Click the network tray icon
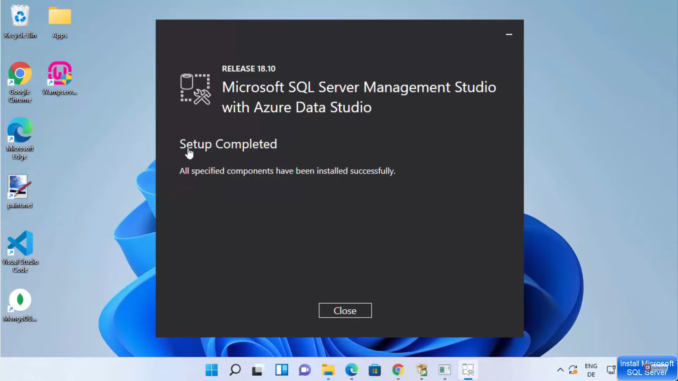 click(611, 370)
